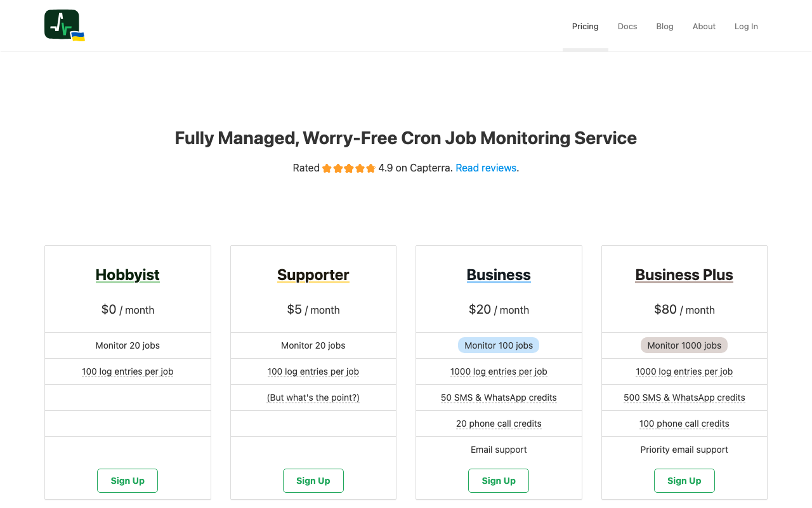Click 50 SMS & WhatsApp credits
This screenshot has height=508, width=812.
click(499, 398)
